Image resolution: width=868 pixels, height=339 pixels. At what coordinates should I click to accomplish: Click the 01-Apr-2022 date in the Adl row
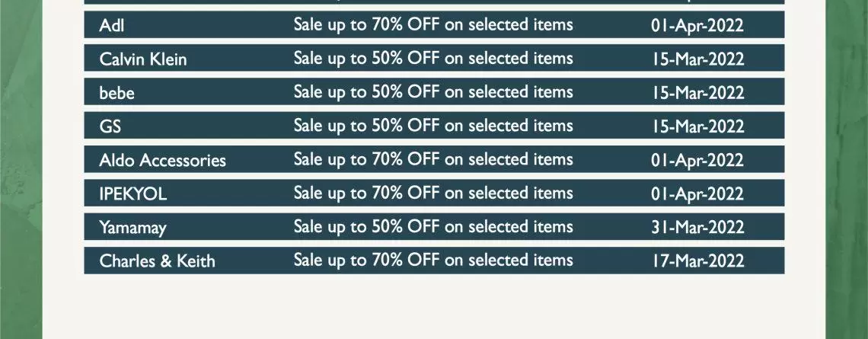point(697,26)
